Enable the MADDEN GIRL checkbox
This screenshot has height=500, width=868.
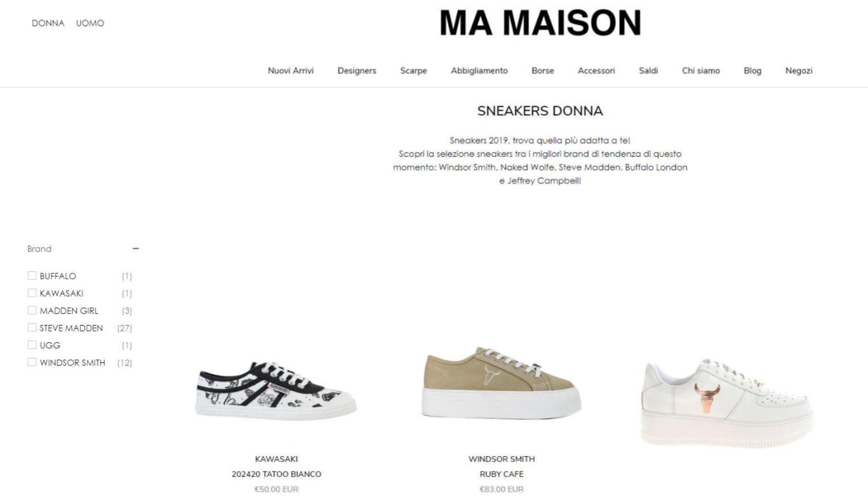tap(32, 311)
